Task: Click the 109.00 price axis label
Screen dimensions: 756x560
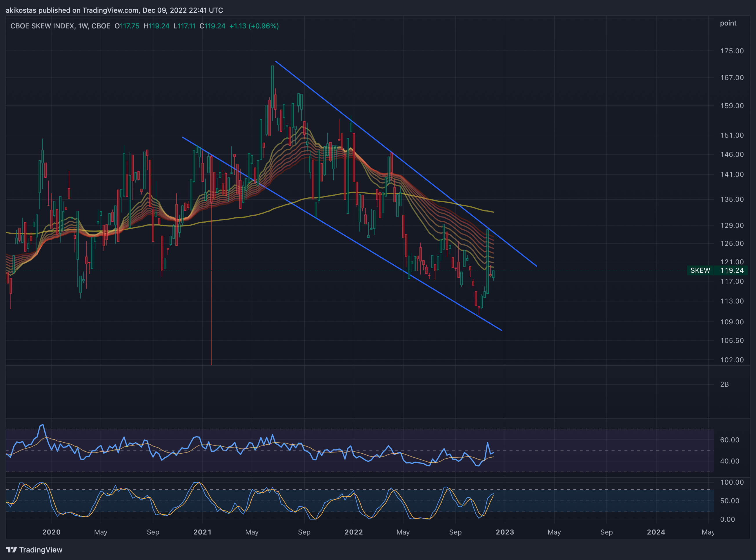Action: (732, 322)
